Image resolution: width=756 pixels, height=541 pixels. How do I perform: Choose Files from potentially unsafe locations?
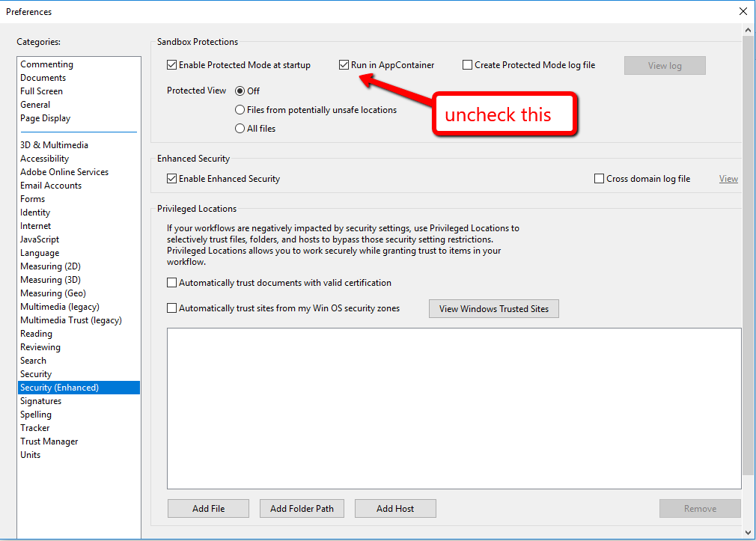click(240, 109)
